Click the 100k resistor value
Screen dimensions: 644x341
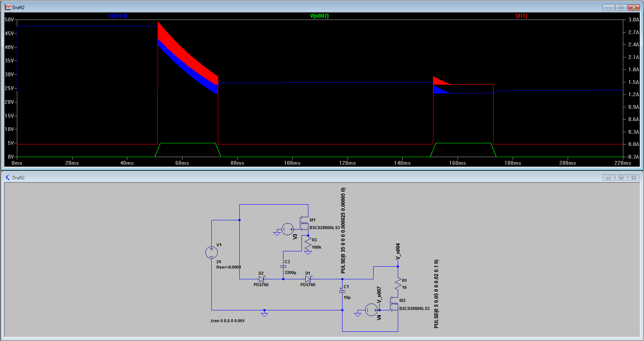coord(316,247)
